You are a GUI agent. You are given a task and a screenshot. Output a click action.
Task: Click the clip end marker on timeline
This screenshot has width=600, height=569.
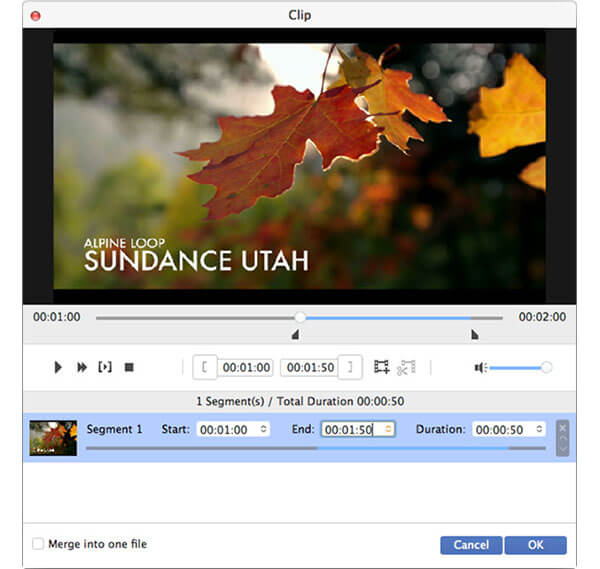click(x=474, y=335)
